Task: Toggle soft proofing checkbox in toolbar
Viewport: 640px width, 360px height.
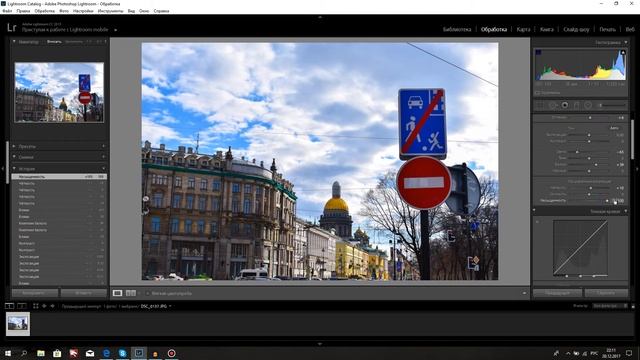Action: (148, 293)
